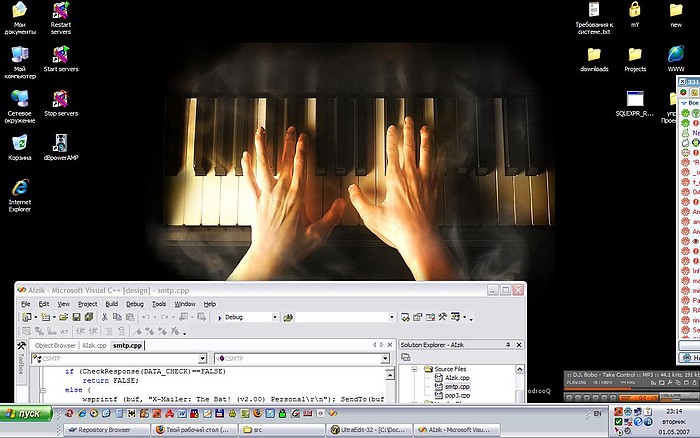Open the Build menu

(111, 303)
